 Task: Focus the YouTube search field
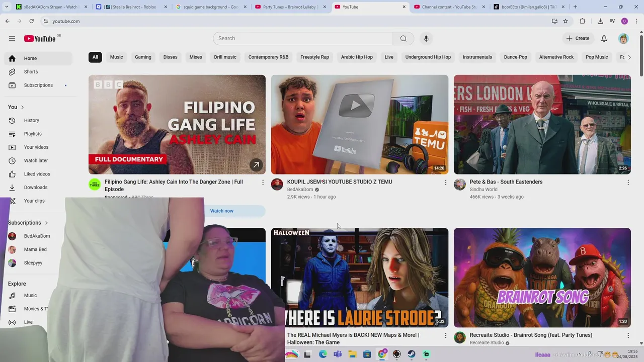pos(303,39)
